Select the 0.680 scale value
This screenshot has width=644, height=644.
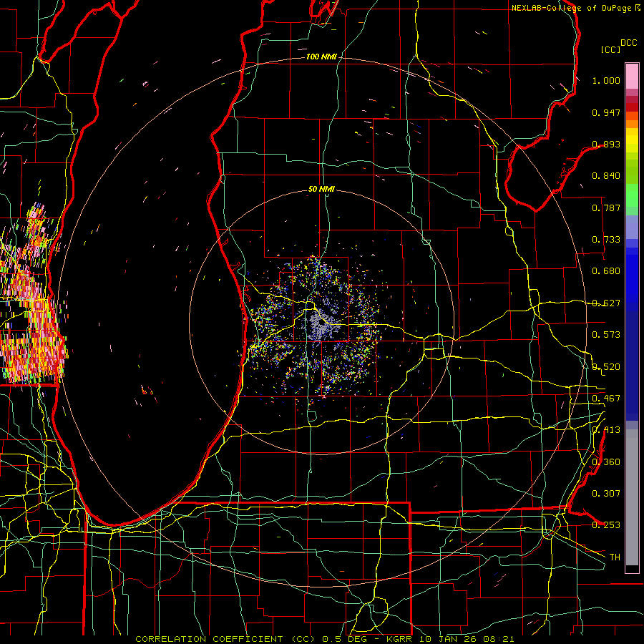[x=606, y=271]
